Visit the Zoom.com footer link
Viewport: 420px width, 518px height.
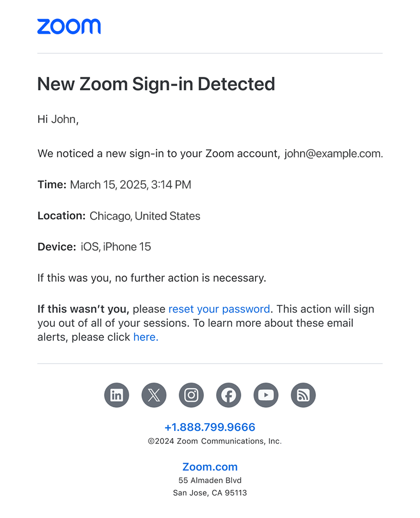click(210, 467)
